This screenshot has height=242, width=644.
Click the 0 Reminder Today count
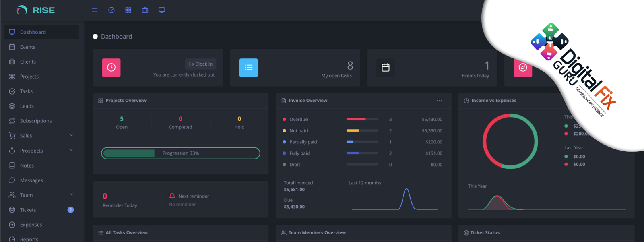tap(105, 196)
